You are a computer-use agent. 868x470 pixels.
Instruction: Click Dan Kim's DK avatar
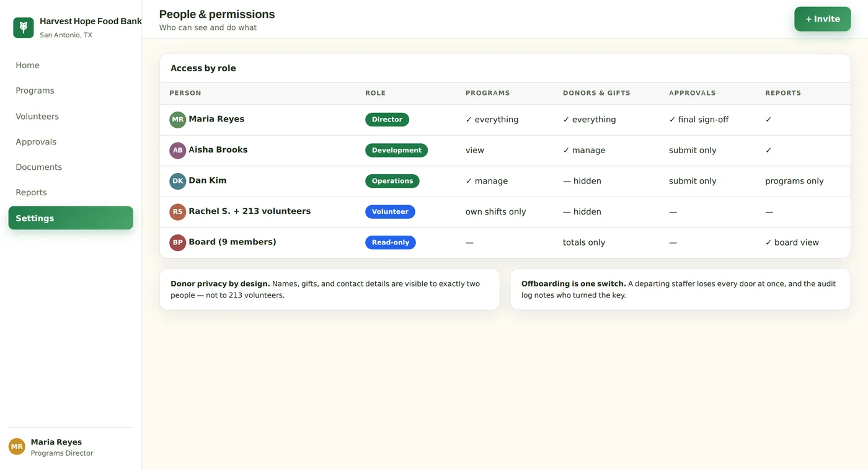coord(178,181)
